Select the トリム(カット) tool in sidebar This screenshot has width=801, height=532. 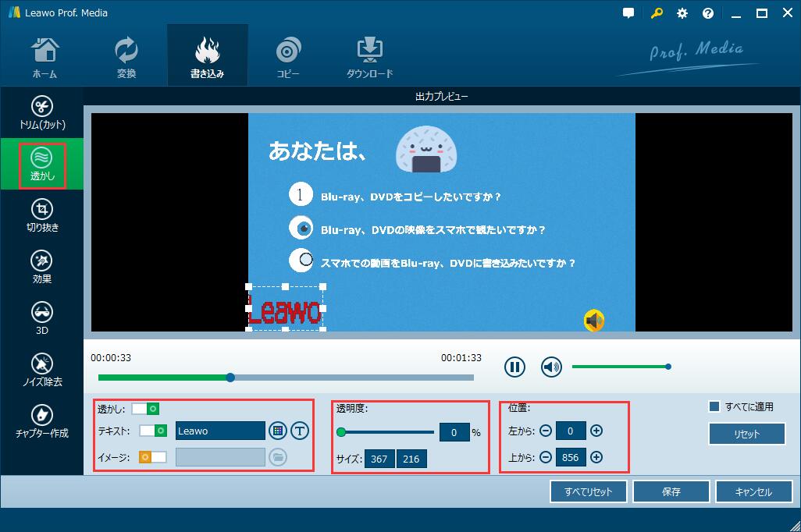point(43,111)
